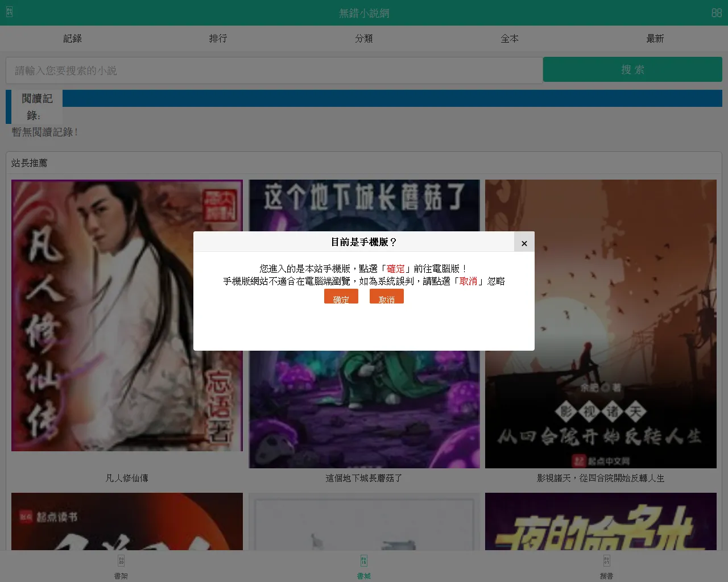Close the 目前是手機版 dialog
This screenshot has width=728, height=582.
pos(524,243)
